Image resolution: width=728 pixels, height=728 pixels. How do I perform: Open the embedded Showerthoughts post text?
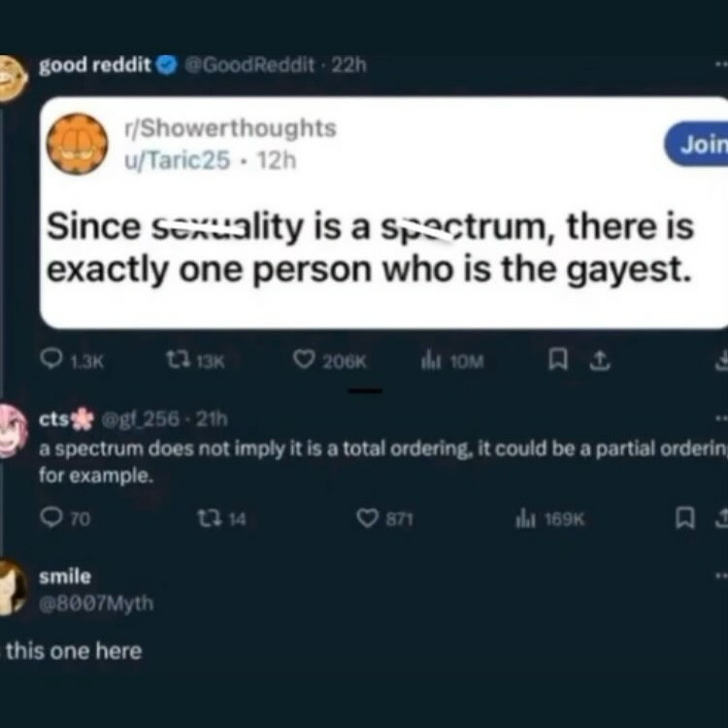[x=369, y=249]
